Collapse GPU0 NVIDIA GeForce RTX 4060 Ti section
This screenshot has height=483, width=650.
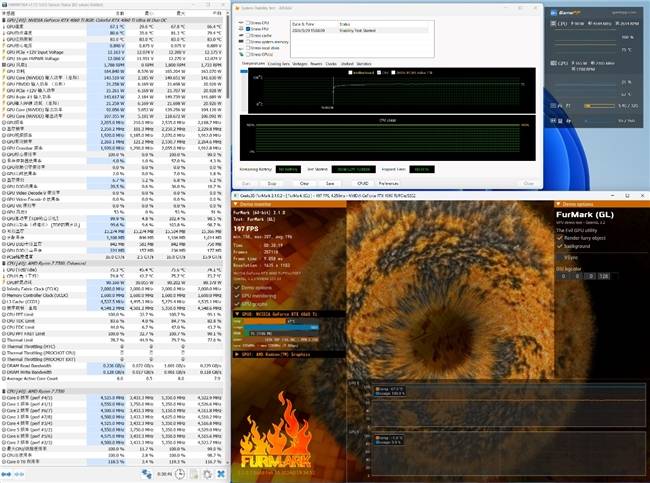coord(289,314)
